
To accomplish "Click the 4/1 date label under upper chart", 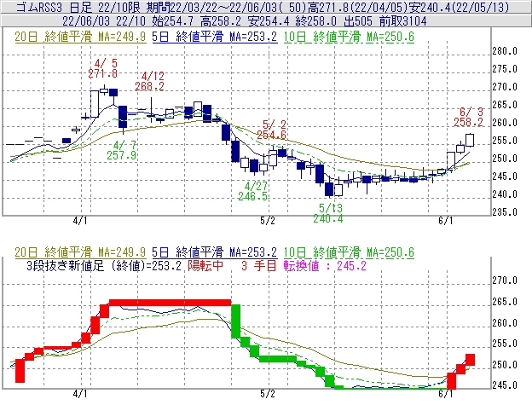I will [80, 221].
